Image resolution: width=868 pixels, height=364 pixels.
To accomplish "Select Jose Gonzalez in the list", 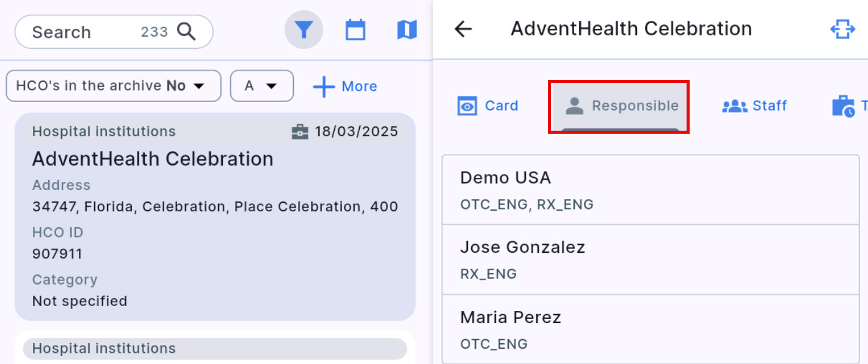I will [650, 260].
